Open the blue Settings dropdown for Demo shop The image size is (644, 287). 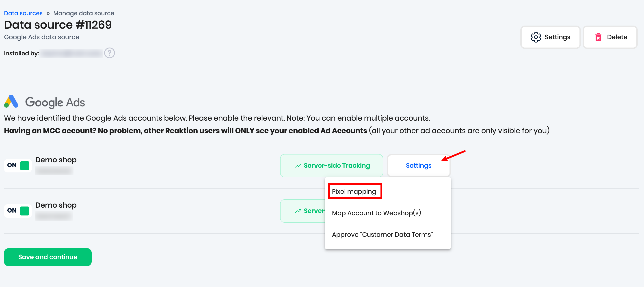tap(418, 165)
